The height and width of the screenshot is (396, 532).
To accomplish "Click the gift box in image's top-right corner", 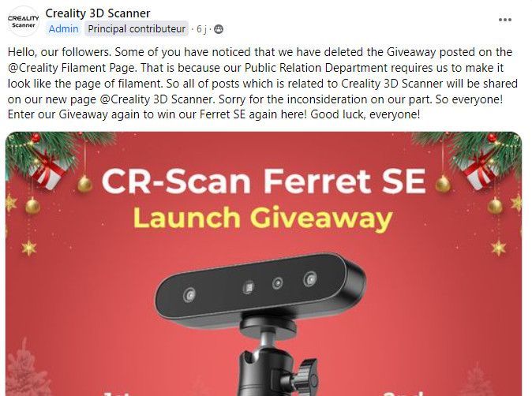I will coord(481,170).
